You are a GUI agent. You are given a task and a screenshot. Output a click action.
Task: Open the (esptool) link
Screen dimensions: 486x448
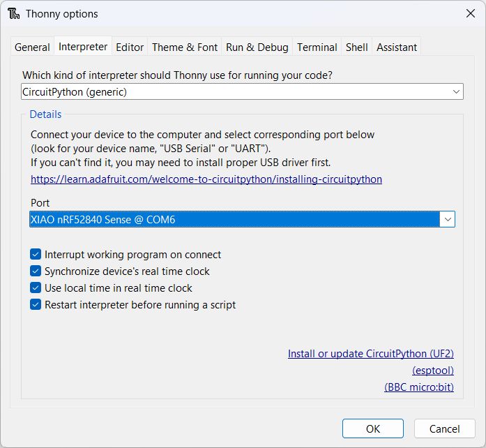pyautogui.click(x=433, y=371)
